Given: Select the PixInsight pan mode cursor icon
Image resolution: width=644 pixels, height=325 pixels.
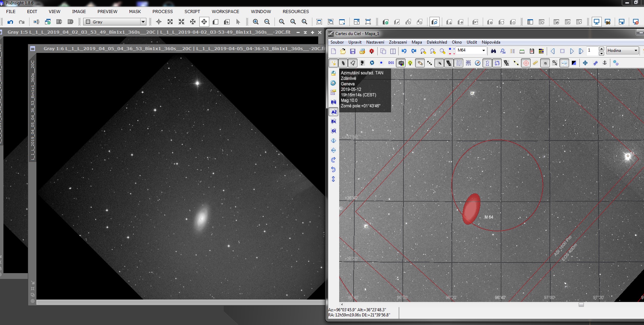Looking at the screenshot, I should click(204, 22).
